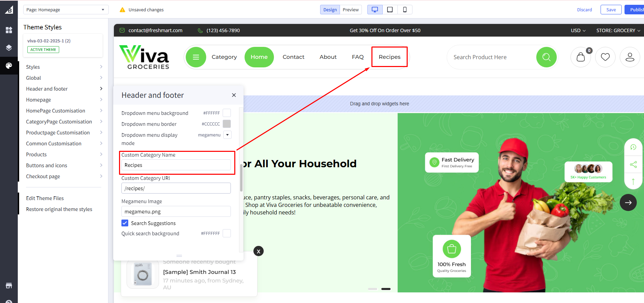
Task: Open Dropdown menu background color swatch
Action: (x=227, y=113)
